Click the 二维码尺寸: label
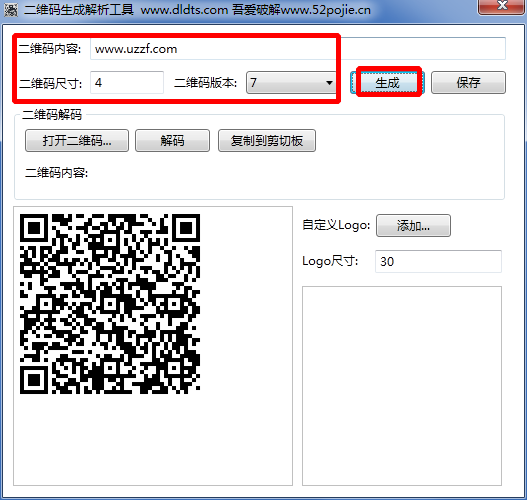This screenshot has width=527, height=500. point(50,83)
